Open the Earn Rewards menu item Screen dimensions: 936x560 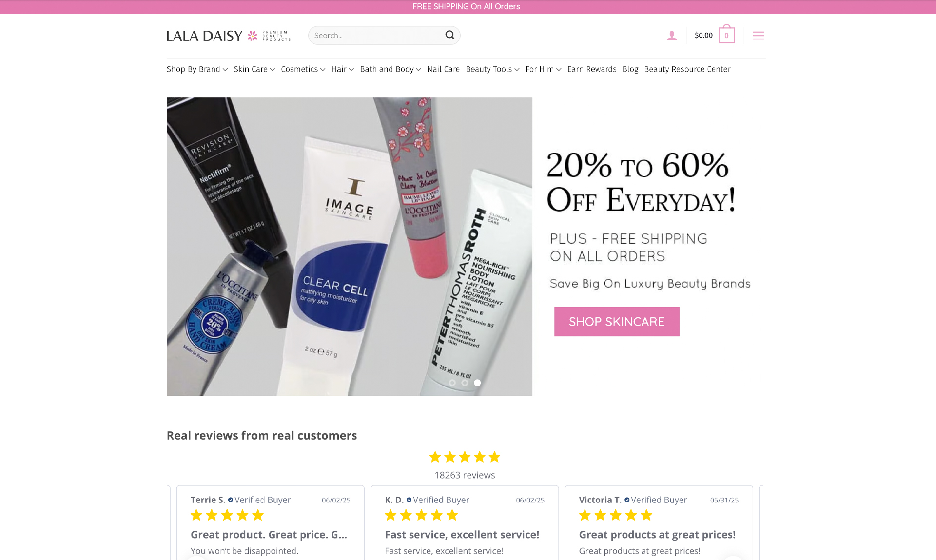pyautogui.click(x=592, y=69)
